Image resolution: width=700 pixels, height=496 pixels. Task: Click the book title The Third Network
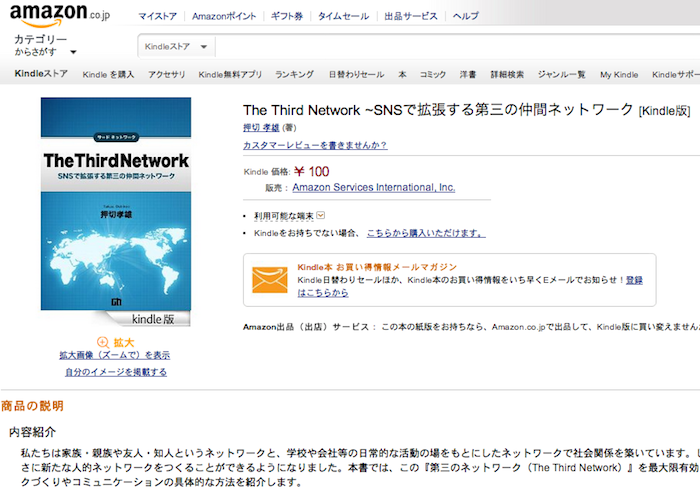[438, 110]
